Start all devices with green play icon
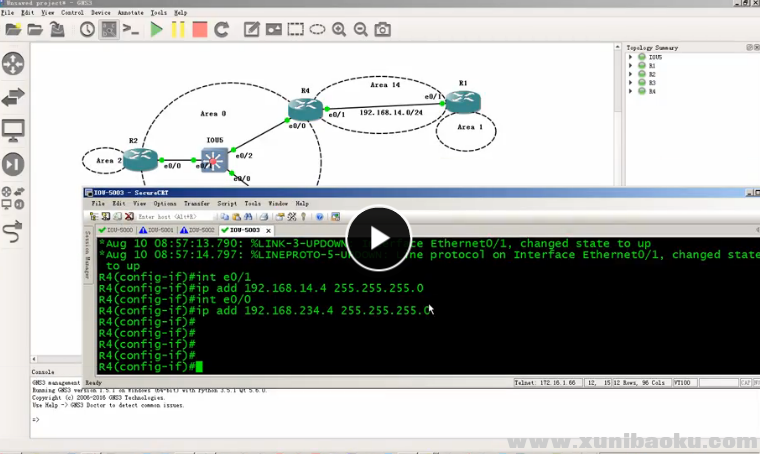The image size is (760, 454). [156, 30]
